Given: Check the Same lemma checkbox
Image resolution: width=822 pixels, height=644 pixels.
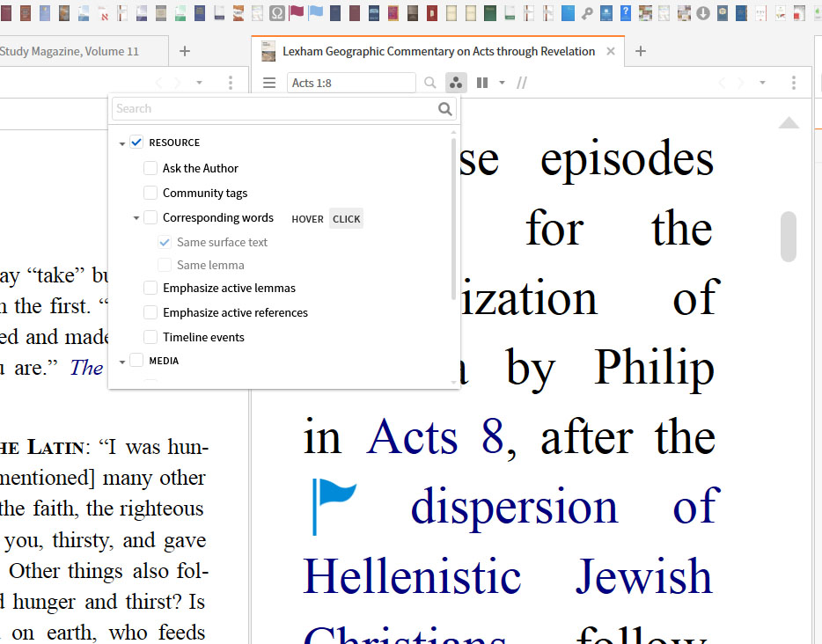Looking at the screenshot, I should [x=165, y=265].
